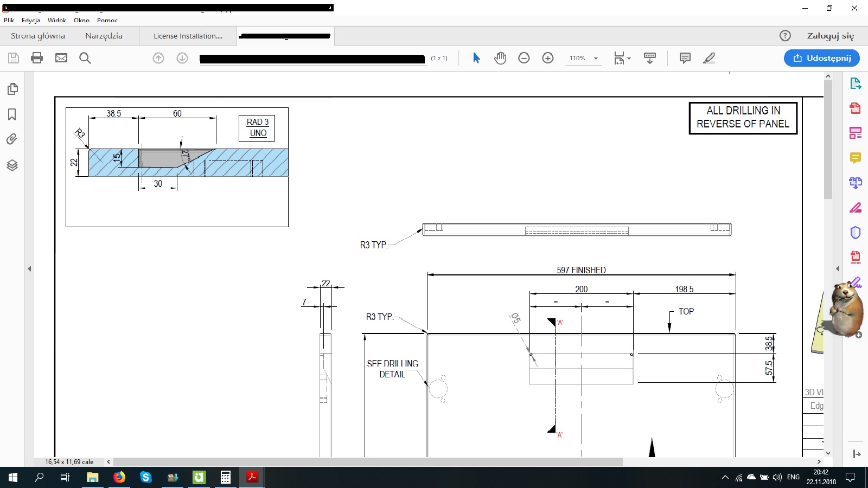This screenshot has width=868, height=488.
Task: Click the read mode scrolling icon
Action: (650, 58)
